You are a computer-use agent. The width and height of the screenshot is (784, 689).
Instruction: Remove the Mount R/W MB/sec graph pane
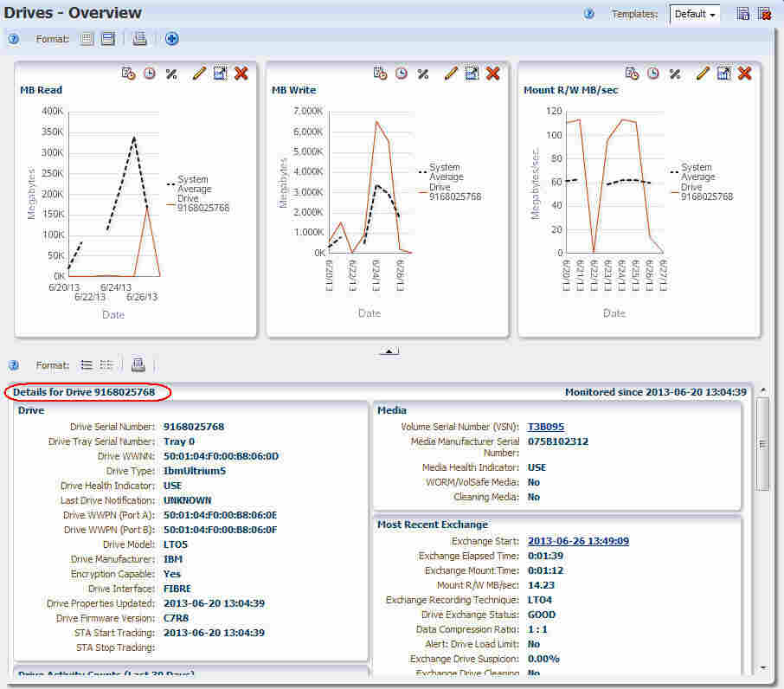click(x=745, y=74)
